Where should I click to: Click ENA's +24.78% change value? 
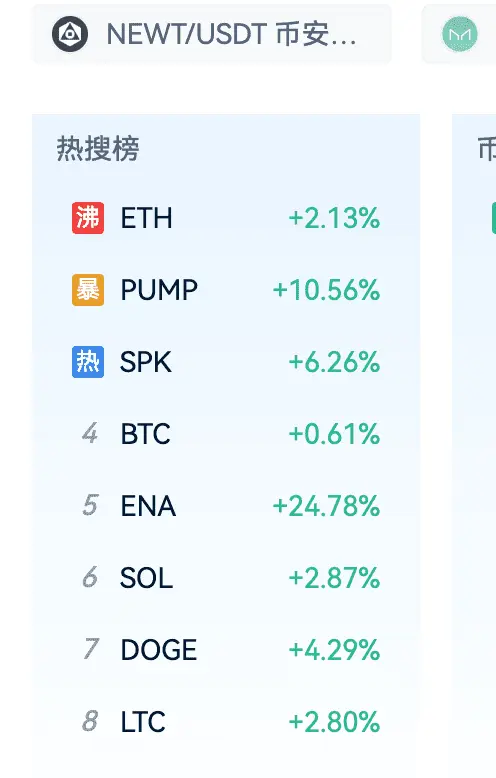point(326,506)
